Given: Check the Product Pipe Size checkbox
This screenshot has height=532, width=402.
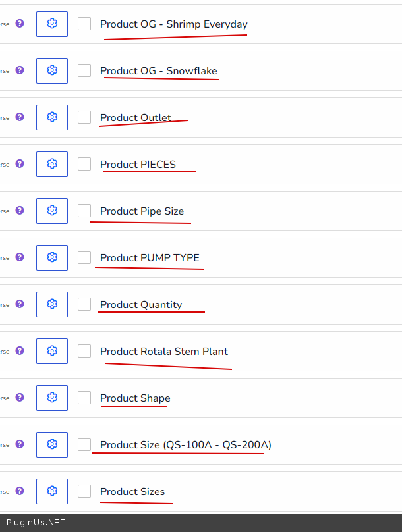Looking at the screenshot, I should 84,211.
